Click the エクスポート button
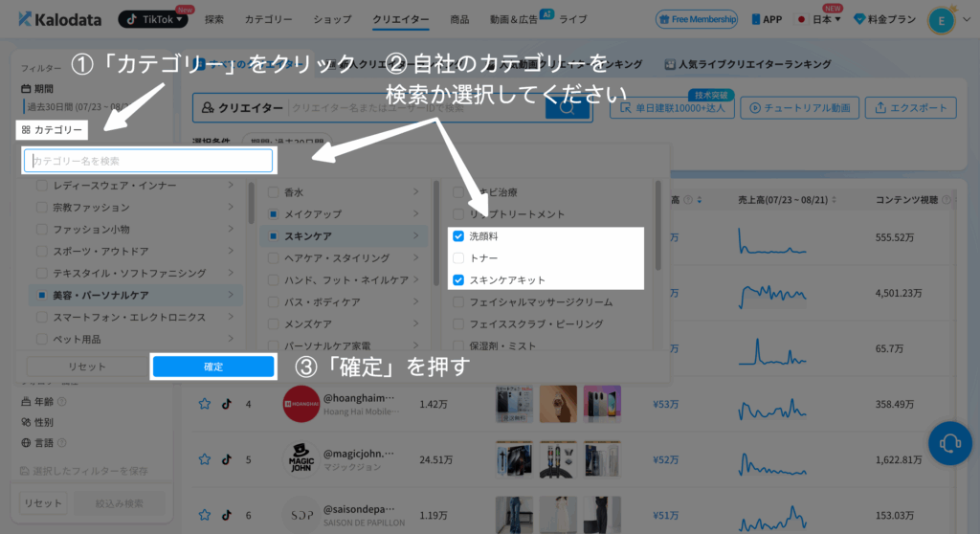980x534 pixels. [x=911, y=107]
